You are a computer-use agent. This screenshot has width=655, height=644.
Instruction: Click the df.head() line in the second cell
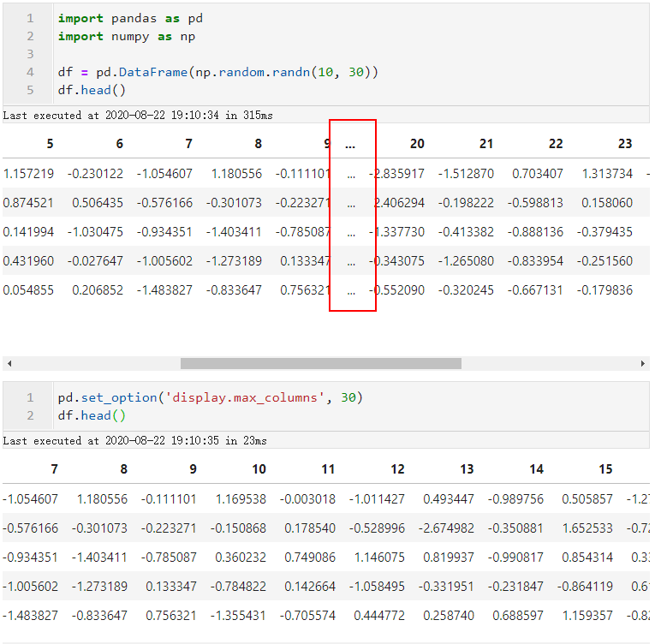click(x=92, y=415)
